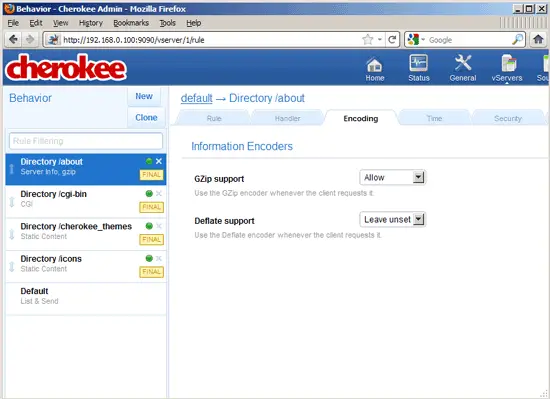Image resolution: width=550 pixels, height=399 pixels.
Task: Switch to the Security tab
Action: pyautogui.click(x=508, y=119)
